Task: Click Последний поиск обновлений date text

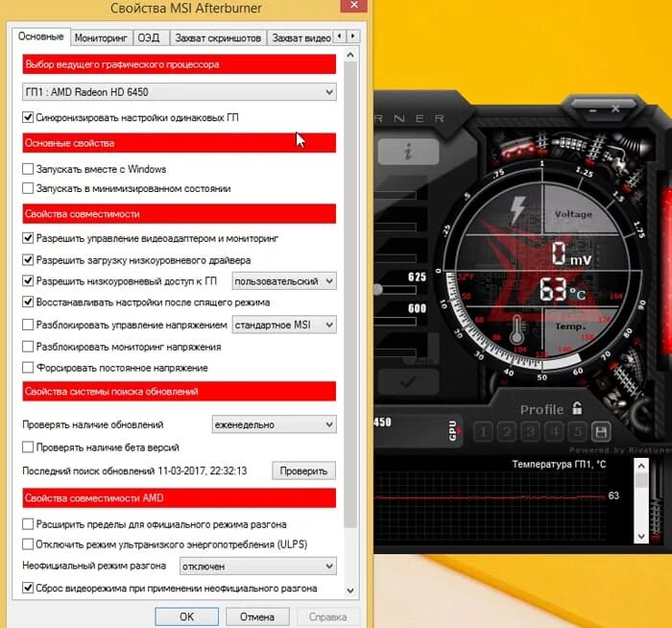Action: click(134, 471)
